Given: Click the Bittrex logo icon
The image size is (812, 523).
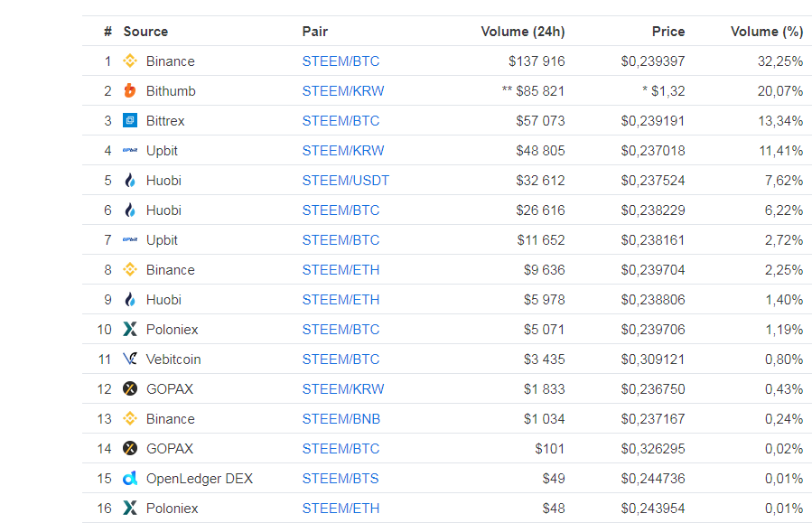Looking at the screenshot, I should [x=130, y=121].
